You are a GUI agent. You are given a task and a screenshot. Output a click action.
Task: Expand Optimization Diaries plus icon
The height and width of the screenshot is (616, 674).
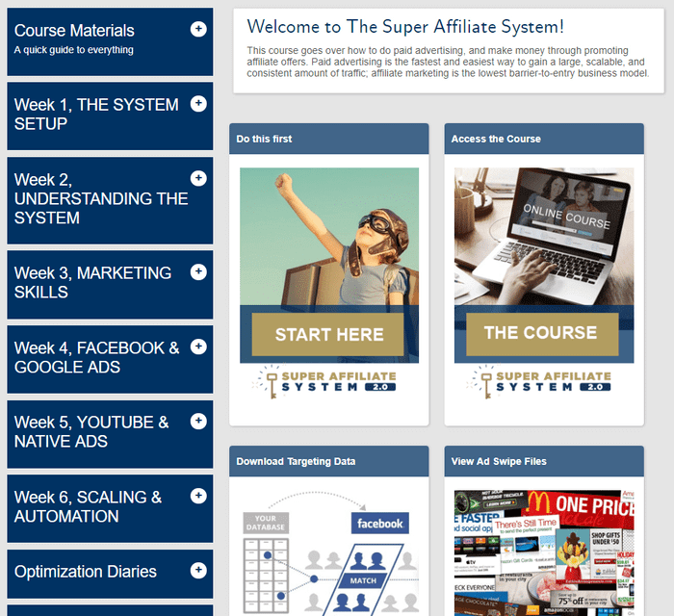tap(198, 571)
